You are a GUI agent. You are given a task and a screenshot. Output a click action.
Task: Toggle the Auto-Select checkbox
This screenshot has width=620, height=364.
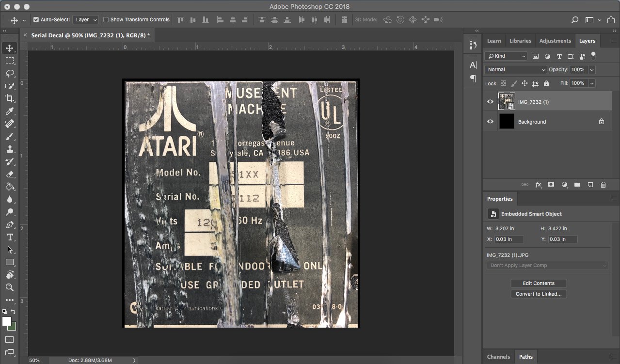[x=36, y=20]
